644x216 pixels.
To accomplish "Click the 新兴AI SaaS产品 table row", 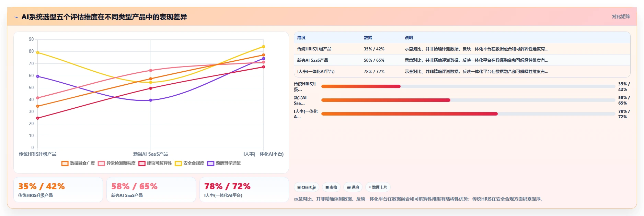I will click(x=462, y=60).
